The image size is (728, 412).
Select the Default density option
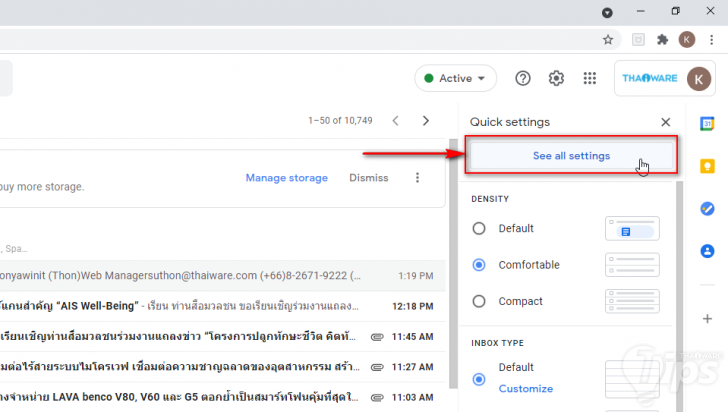(479, 229)
